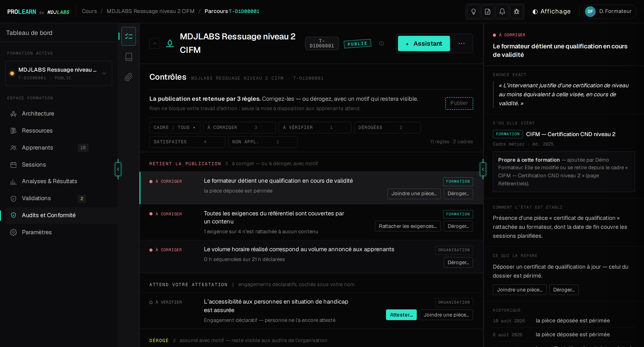Filter by NON APPL. 1

263,142
